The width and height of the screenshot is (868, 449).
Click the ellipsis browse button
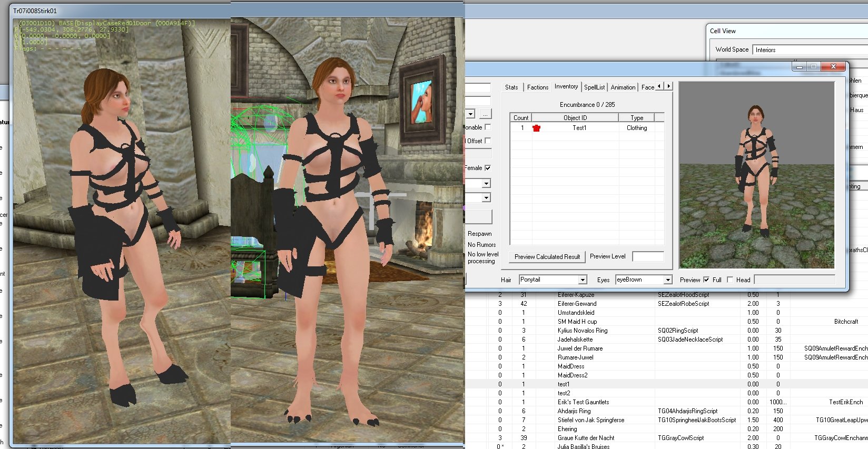[x=485, y=114]
